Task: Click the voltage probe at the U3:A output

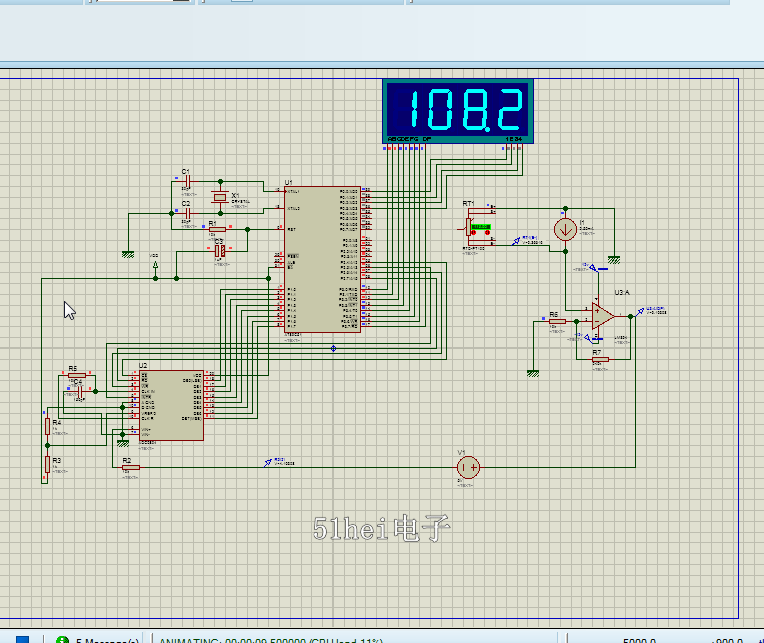Action: coord(640,312)
